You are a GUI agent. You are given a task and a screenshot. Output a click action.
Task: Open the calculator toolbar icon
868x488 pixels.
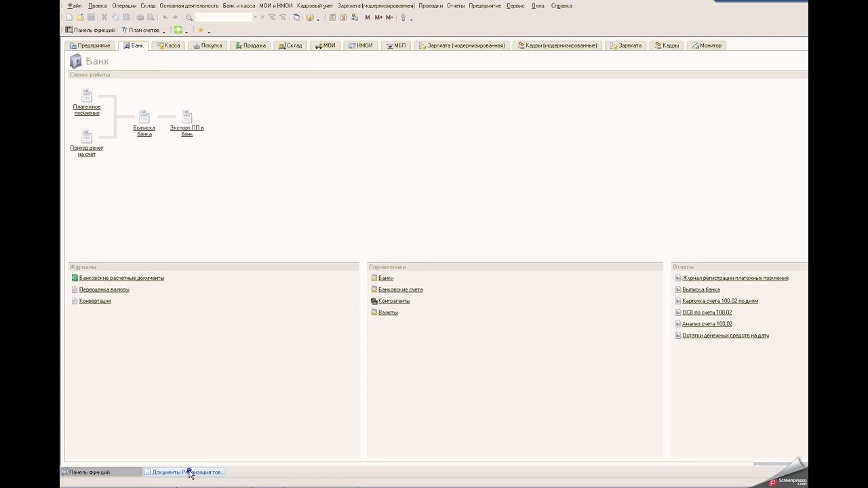332,18
